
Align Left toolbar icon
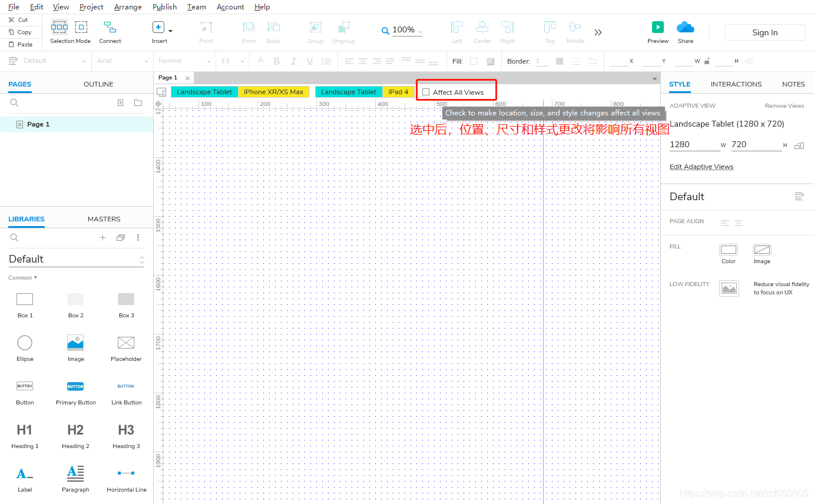click(x=457, y=28)
